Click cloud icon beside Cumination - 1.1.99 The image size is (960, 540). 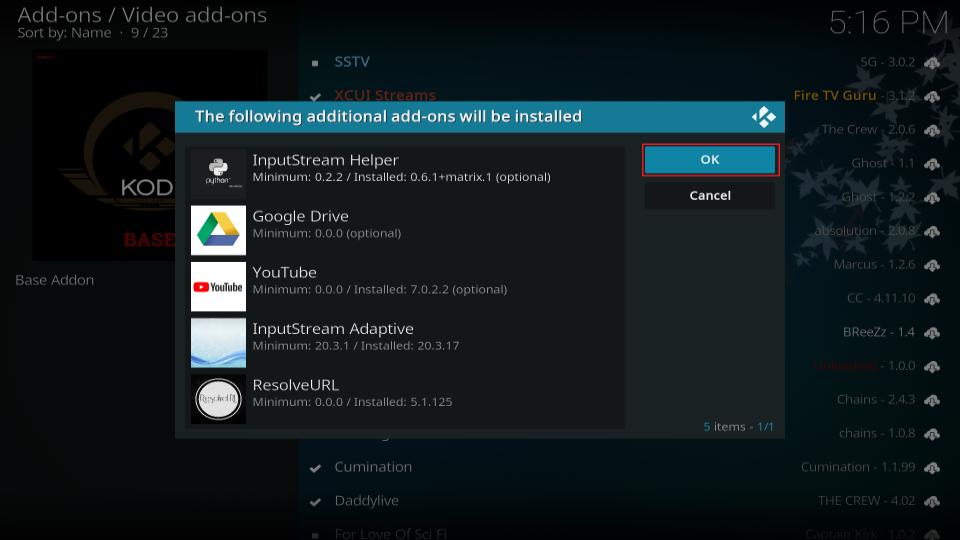pos(932,468)
